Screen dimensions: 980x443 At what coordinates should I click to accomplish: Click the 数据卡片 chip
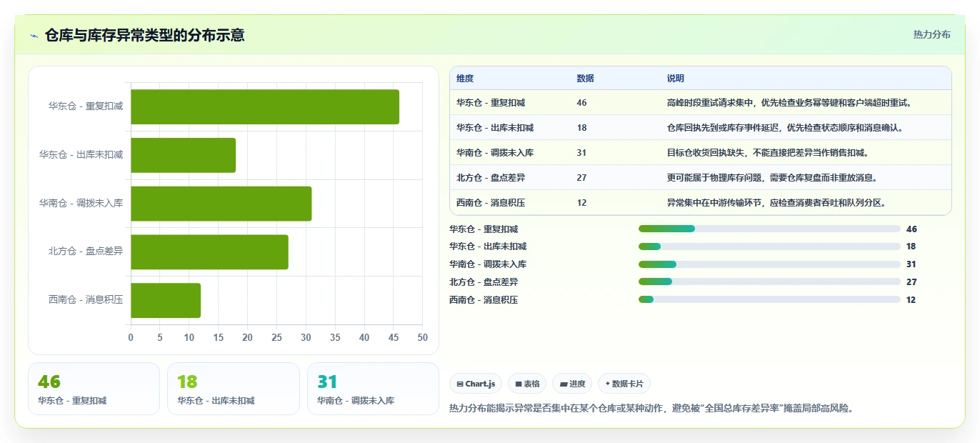[624, 384]
